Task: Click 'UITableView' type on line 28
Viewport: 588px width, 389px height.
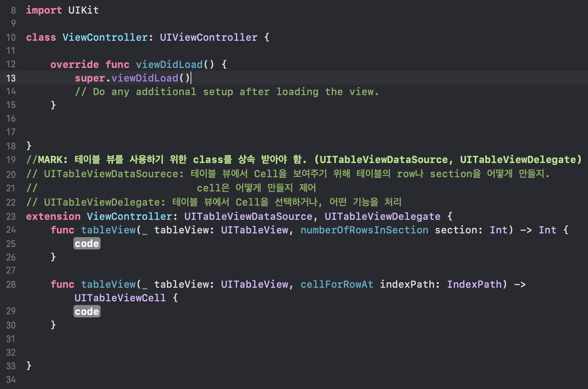Action: click(x=255, y=284)
